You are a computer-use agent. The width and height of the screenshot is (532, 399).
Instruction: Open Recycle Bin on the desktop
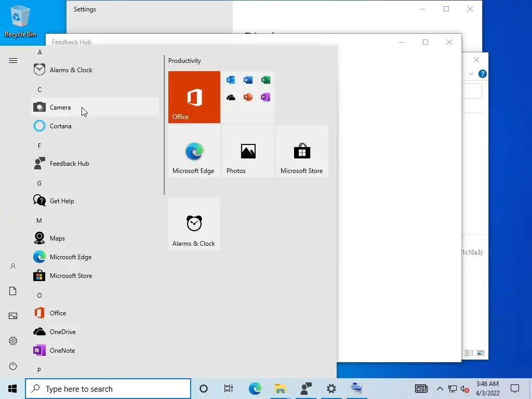20,21
